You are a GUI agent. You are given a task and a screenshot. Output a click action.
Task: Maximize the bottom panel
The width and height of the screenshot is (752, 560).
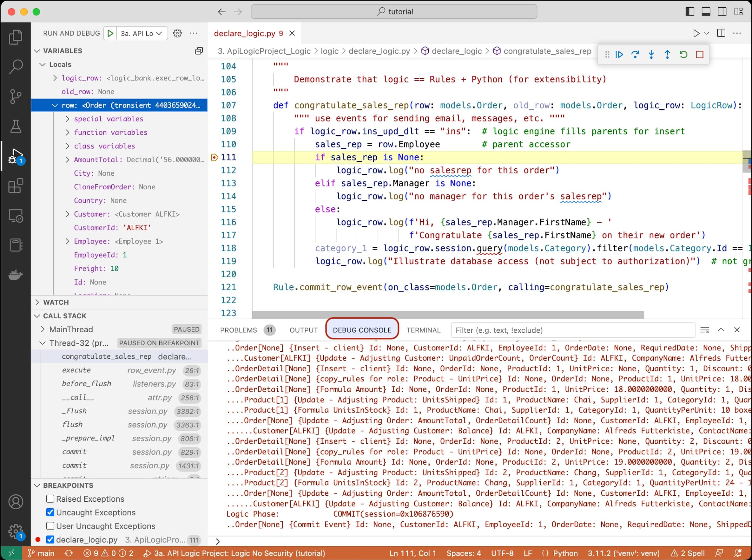click(x=721, y=330)
